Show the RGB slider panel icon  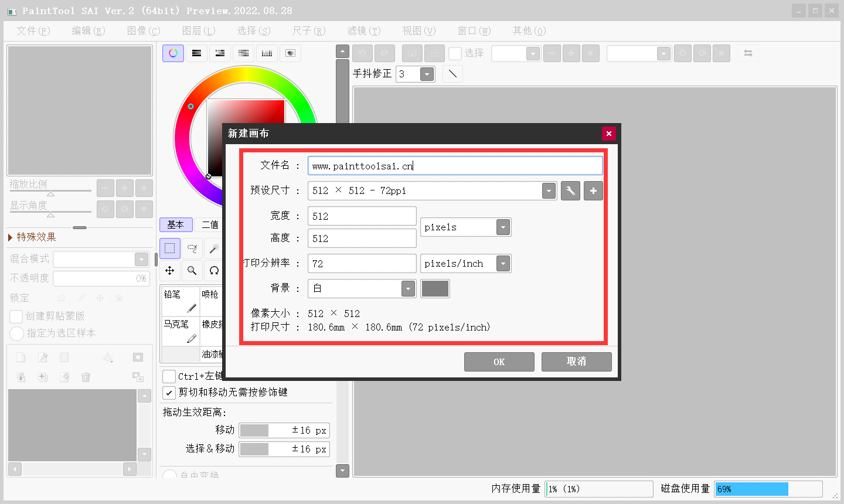[196, 53]
